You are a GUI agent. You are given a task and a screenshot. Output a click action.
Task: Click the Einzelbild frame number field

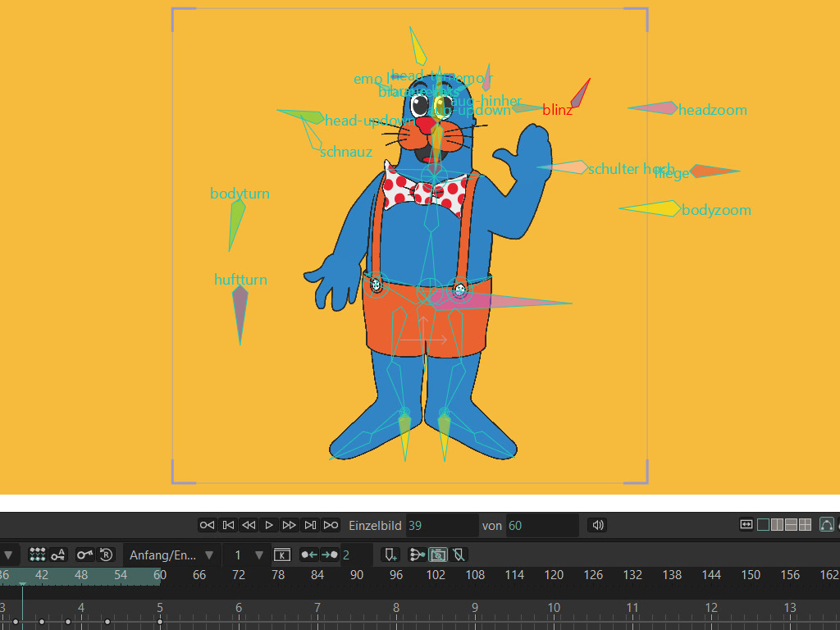(442, 526)
